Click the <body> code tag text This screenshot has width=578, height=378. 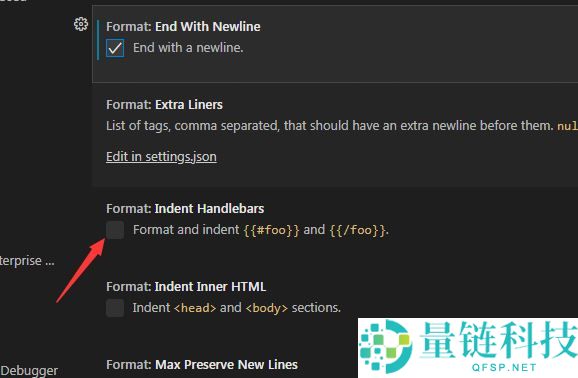tap(267, 308)
